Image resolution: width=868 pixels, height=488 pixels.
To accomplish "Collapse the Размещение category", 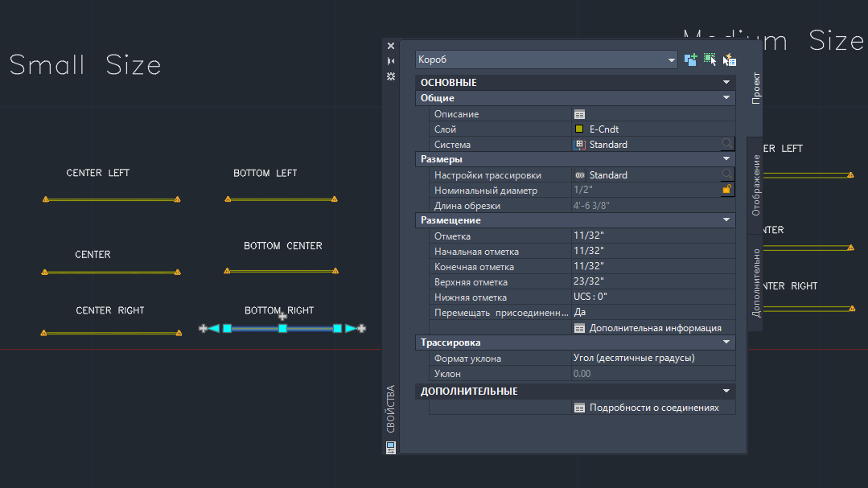I will 726,220.
